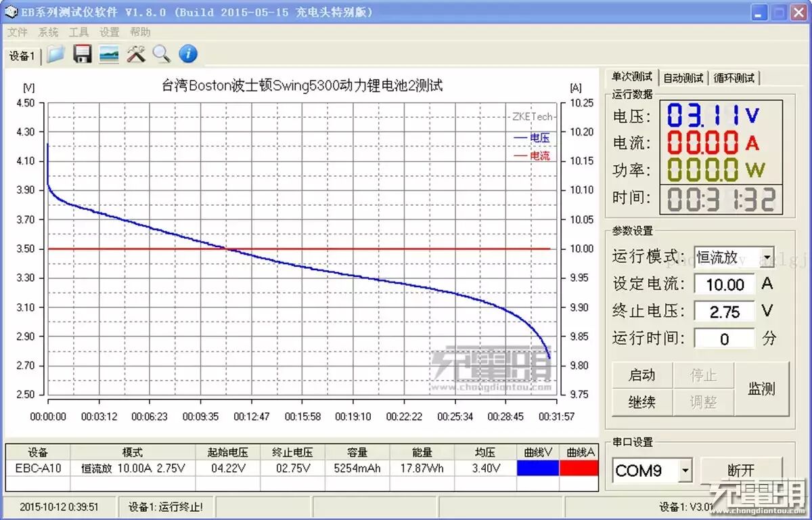Click the 5254mAh capacity cell
The height and width of the screenshot is (520, 812).
tap(357, 468)
